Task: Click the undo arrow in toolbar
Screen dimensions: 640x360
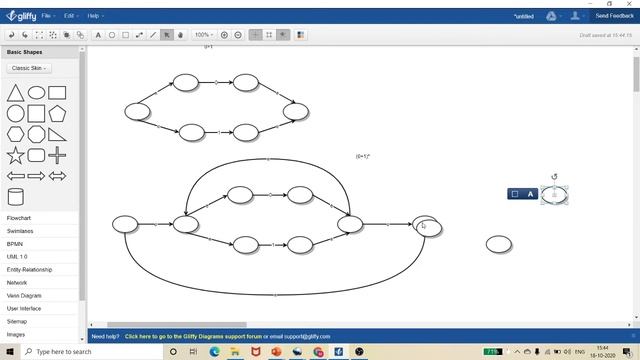Action: (x=11, y=35)
